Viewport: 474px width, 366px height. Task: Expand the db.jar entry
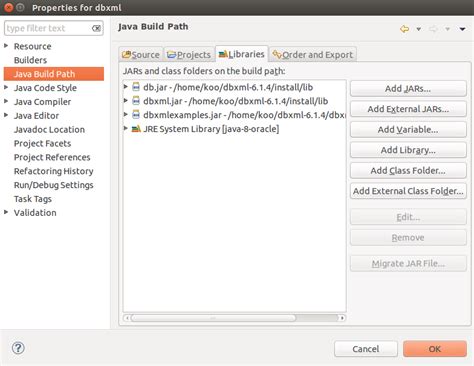126,87
